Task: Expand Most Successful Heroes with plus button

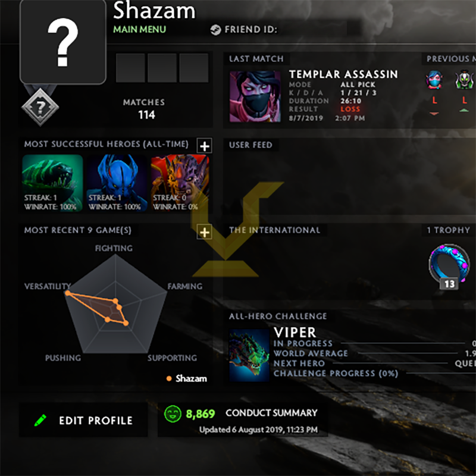Action: point(204,146)
